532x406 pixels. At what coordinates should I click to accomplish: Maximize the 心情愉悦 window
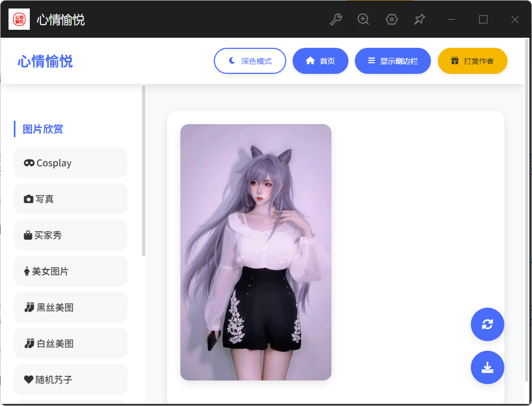point(483,19)
